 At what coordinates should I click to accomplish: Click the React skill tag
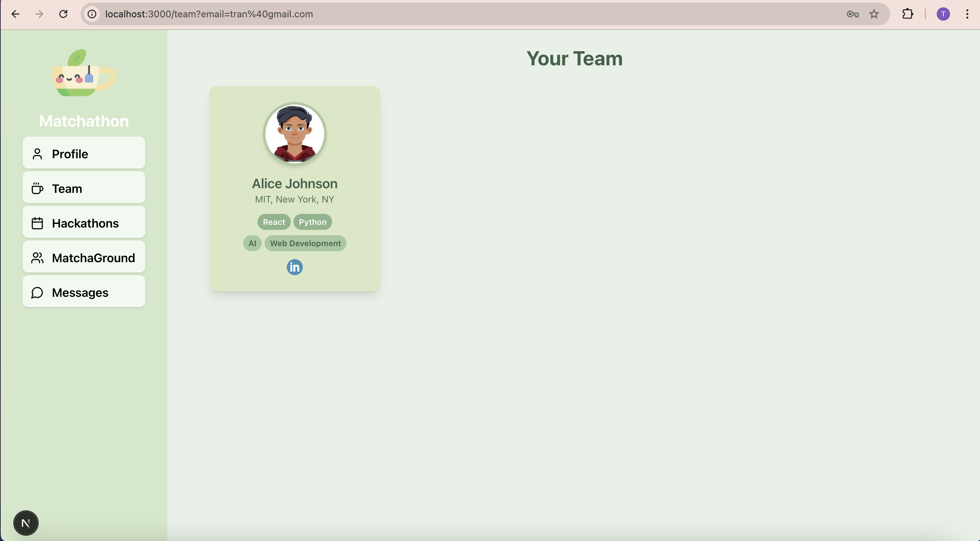pyautogui.click(x=273, y=222)
